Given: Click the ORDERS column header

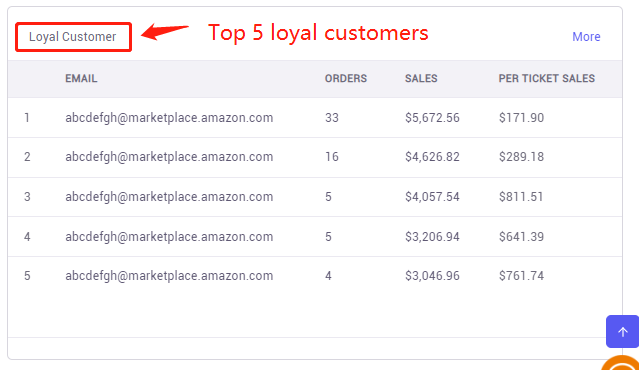Looking at the screenshot, I should tap(346, 78).
